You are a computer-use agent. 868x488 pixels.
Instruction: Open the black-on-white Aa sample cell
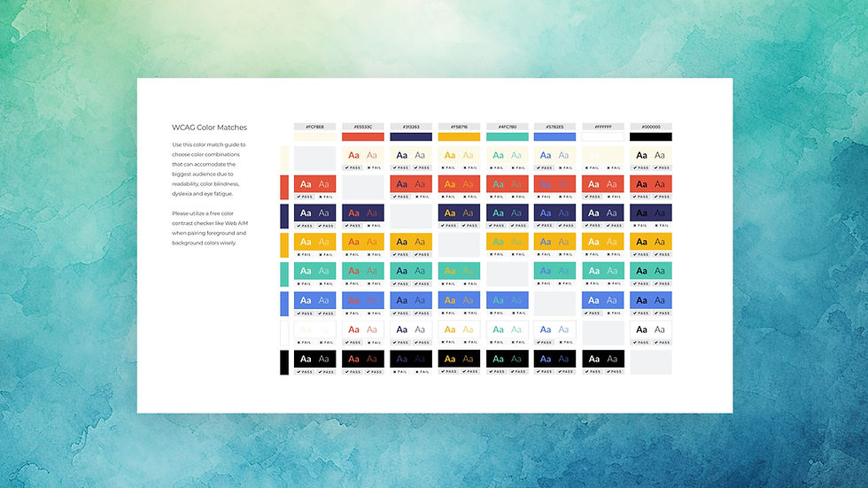(x=651, y=329)
